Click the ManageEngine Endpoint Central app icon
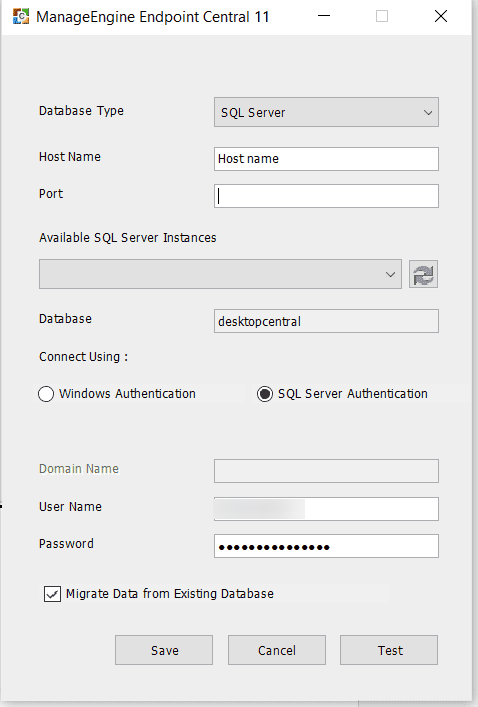Viewport: 478px width, 707px height. pos(21,17)
